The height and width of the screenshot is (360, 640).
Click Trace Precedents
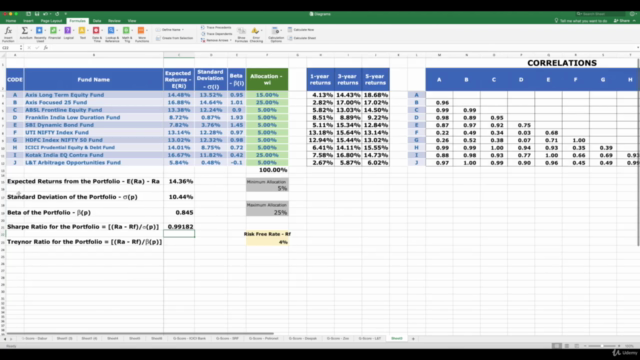tap(216, 28)
